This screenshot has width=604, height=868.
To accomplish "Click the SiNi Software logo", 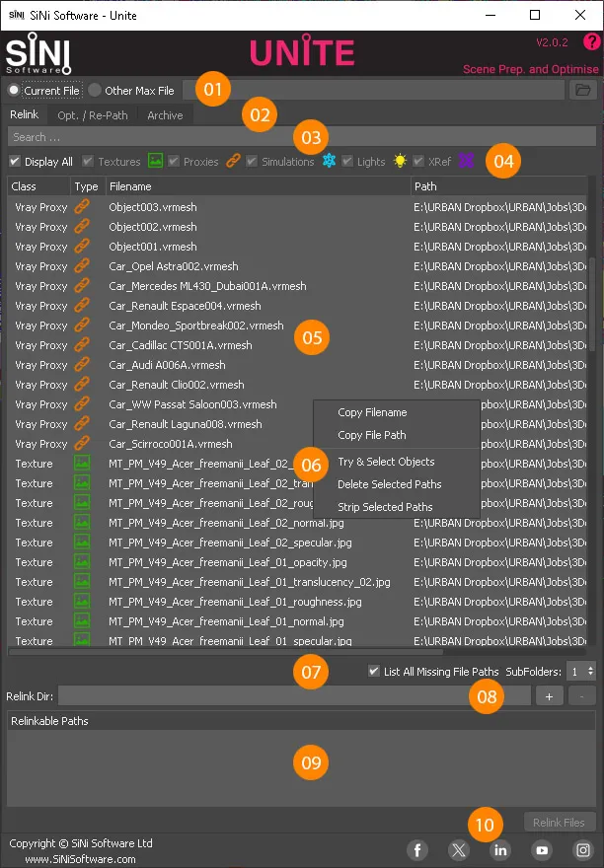I will click(x=38, y=53).
